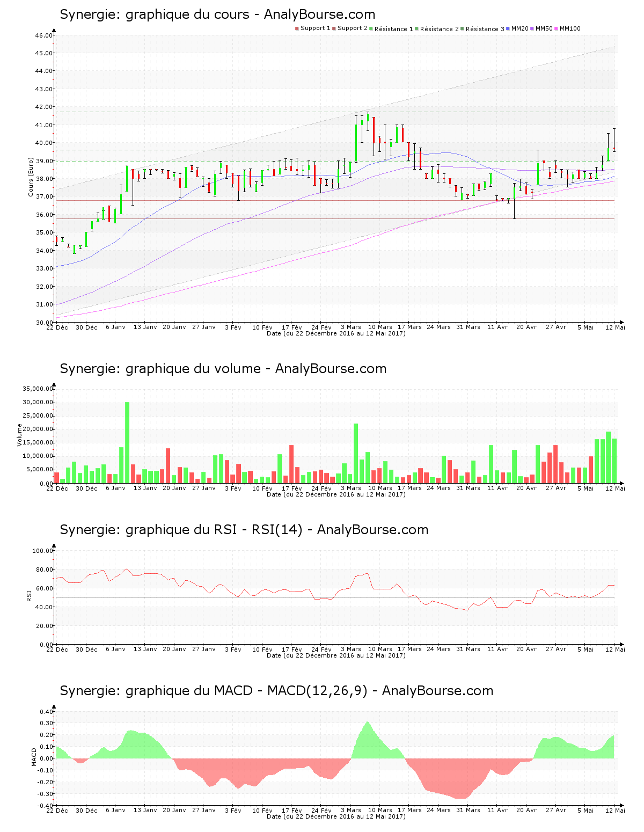
Task: Click the 5,000.00 volume axis value
Action: [39, 470]
